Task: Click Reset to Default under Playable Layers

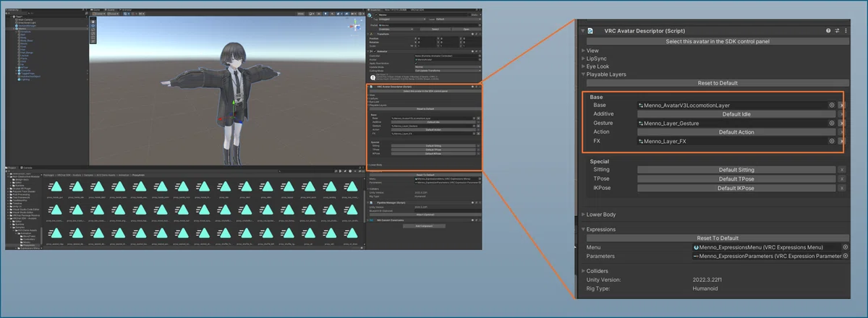Action: (x=717, y=84)
